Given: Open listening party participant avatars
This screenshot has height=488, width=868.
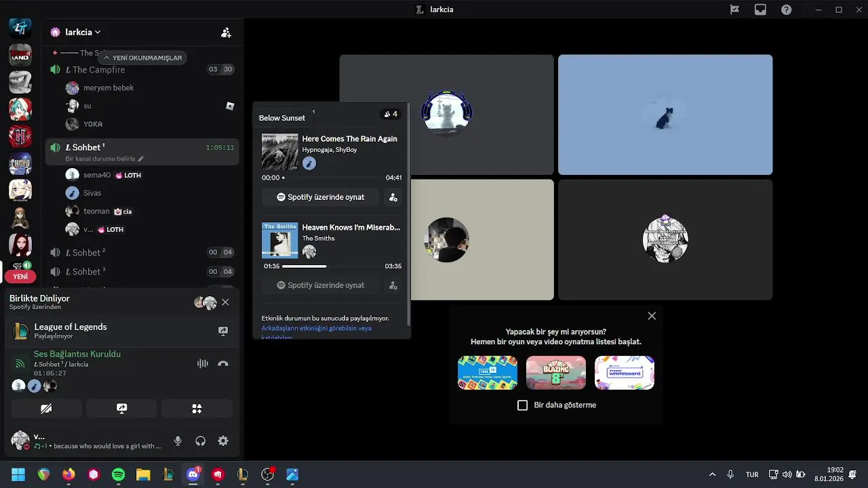Looking at the screenshot, I should pyautogui.click(x=205, y=302).
